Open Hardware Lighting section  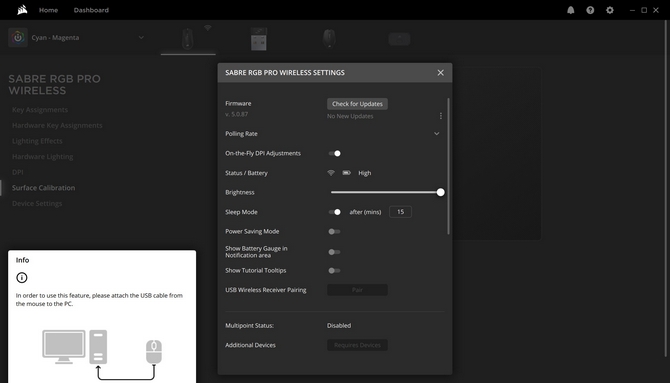(x=42, y=156)
